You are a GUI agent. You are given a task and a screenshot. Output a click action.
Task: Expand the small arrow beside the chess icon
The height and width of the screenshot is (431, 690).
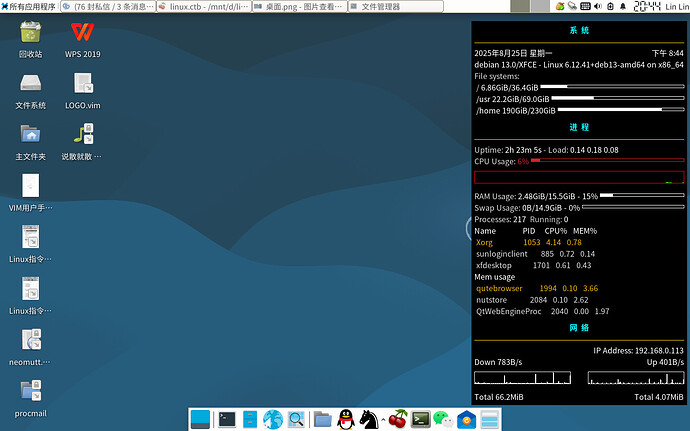[384, 420]
